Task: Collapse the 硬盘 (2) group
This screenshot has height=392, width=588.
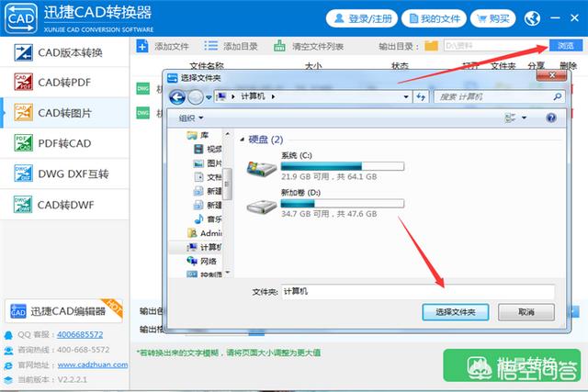Action: point(243,140)
